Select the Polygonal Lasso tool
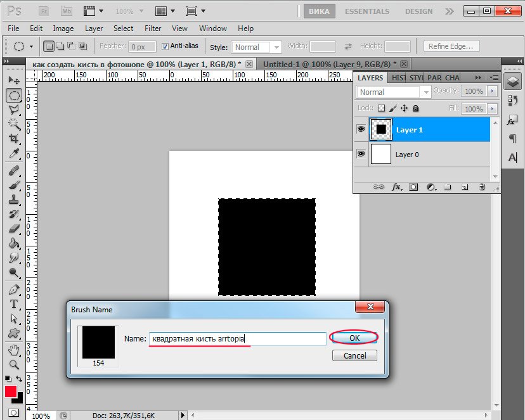Image resolution: width=525 pixels, height=420 pixels. tap(14, 110)
